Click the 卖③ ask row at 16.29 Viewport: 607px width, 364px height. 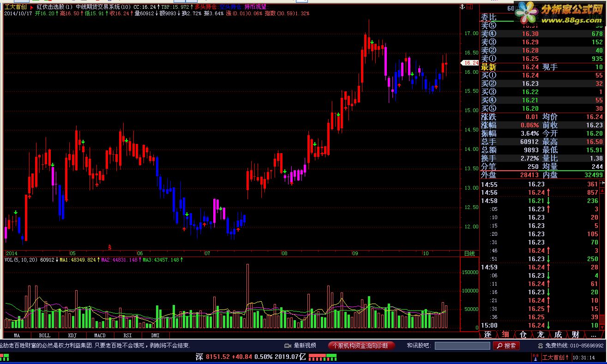[x=542, y=42]
